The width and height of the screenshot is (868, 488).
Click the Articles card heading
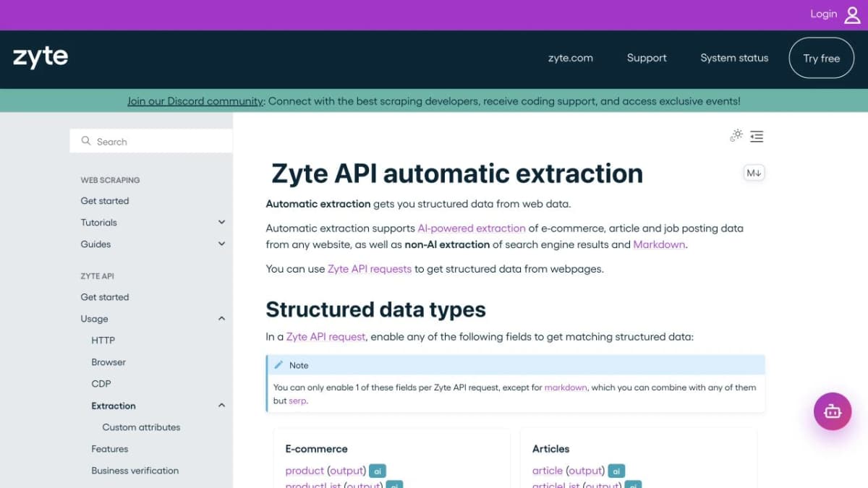[550, 449]
